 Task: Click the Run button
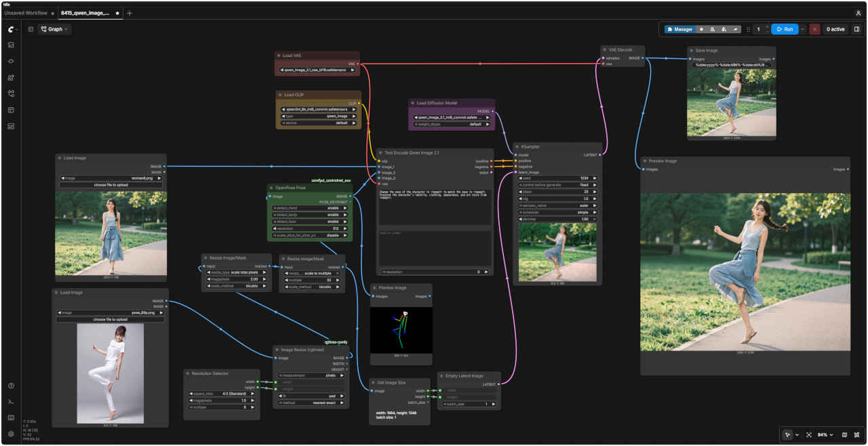point(785,29)
